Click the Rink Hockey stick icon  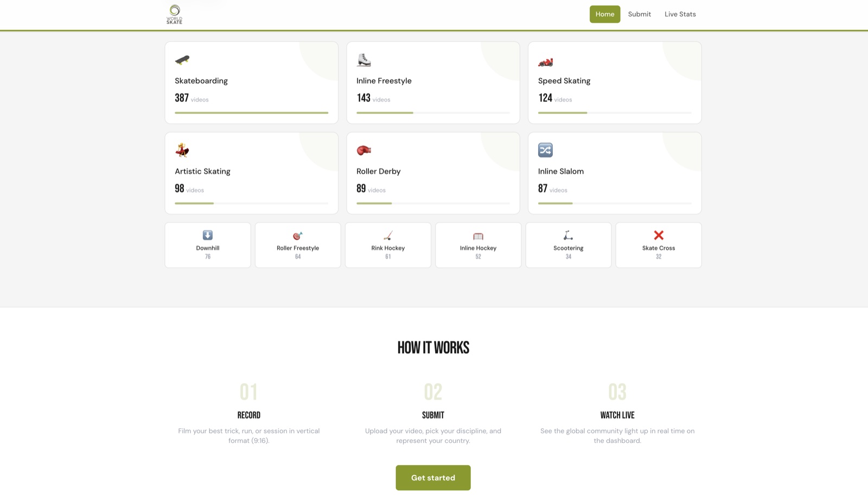coord(388,236)
